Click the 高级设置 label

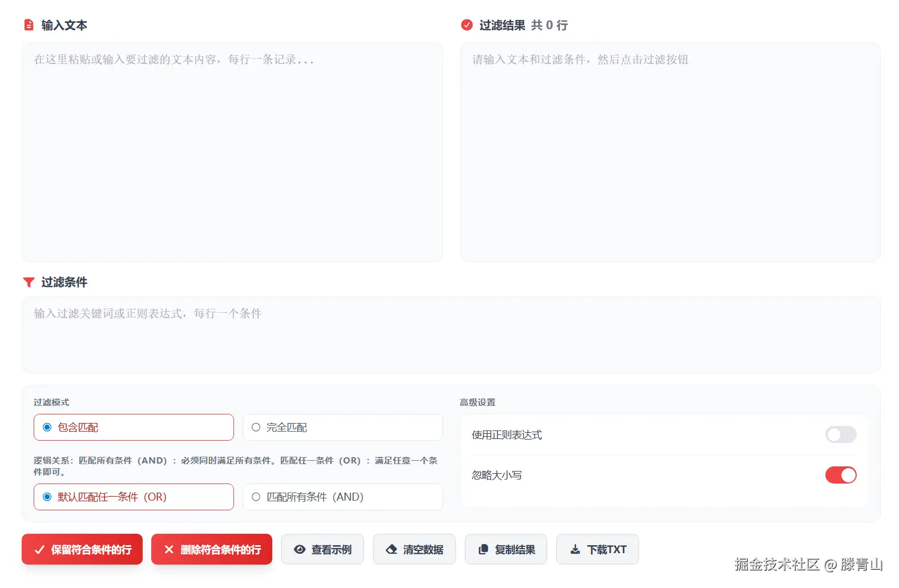[x=478, y=402]
